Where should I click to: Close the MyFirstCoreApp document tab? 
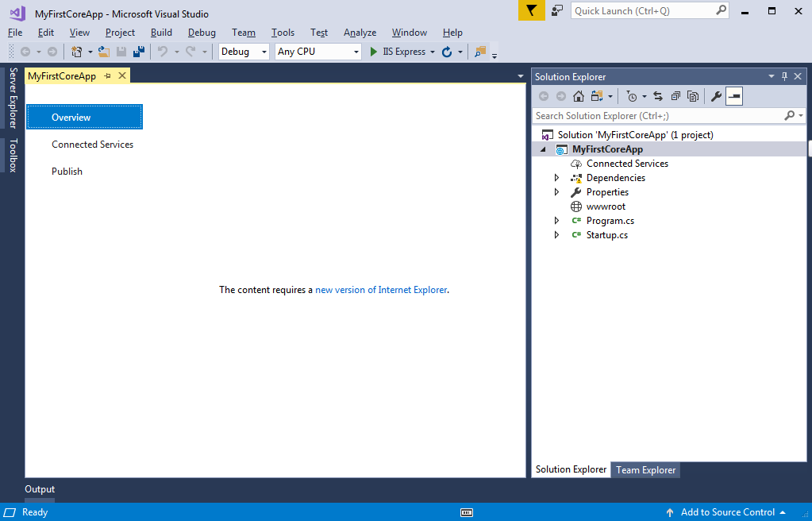pos(122,75)
